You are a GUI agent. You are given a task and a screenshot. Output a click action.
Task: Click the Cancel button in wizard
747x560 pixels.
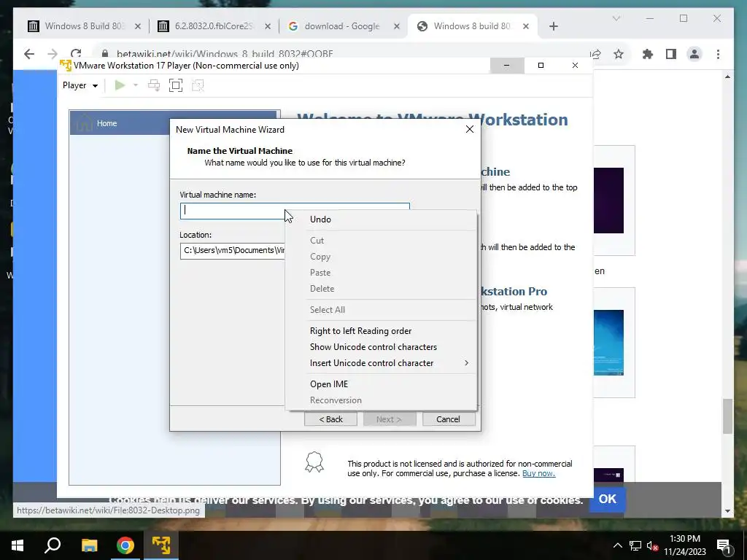(449, 419)
